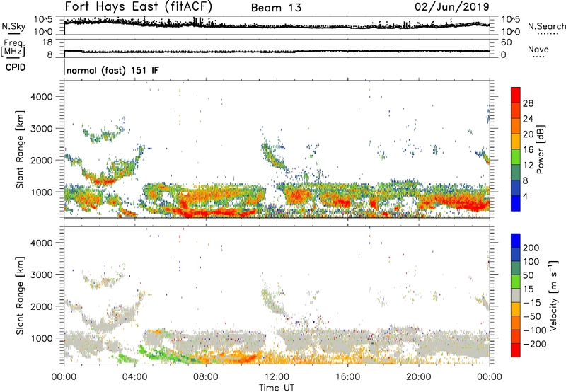Click '20:00' on the time axis
The image size is (566, 392).
coord(418,377)
